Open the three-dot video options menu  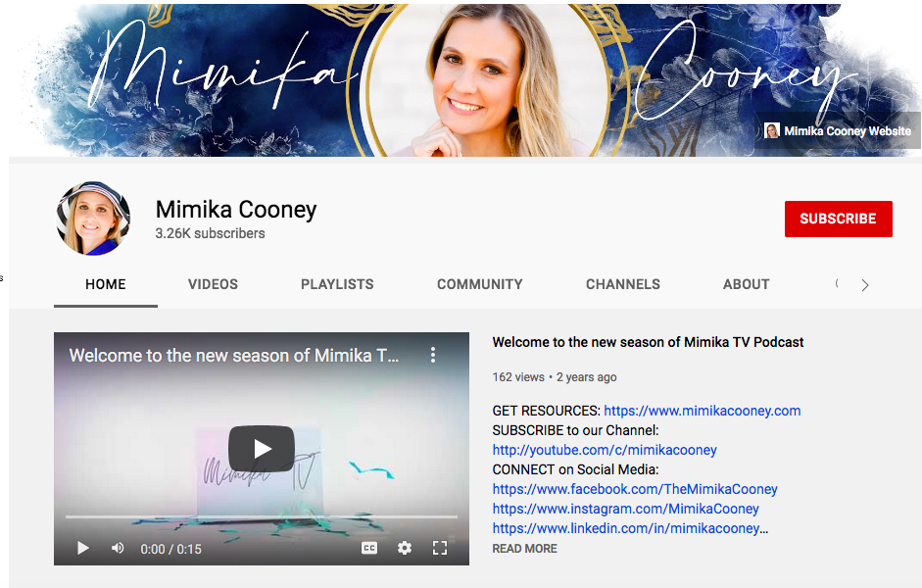coord(433,355)
